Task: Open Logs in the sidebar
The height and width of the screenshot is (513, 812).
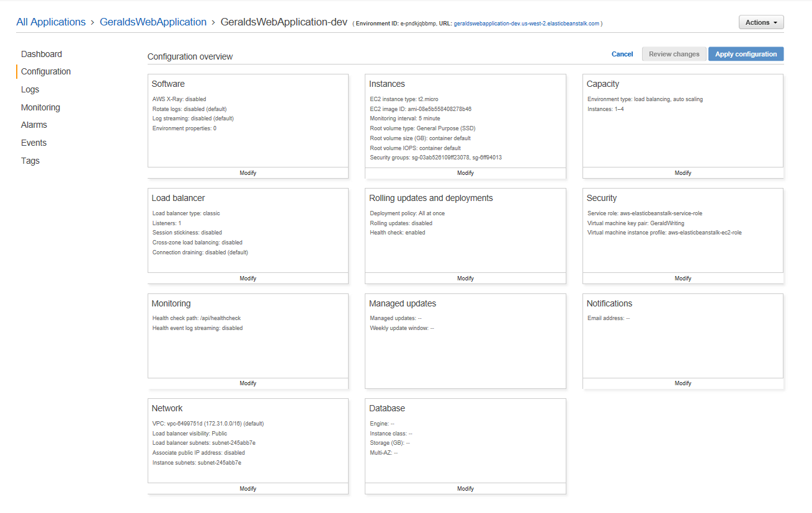Action: tap(30, 89)
